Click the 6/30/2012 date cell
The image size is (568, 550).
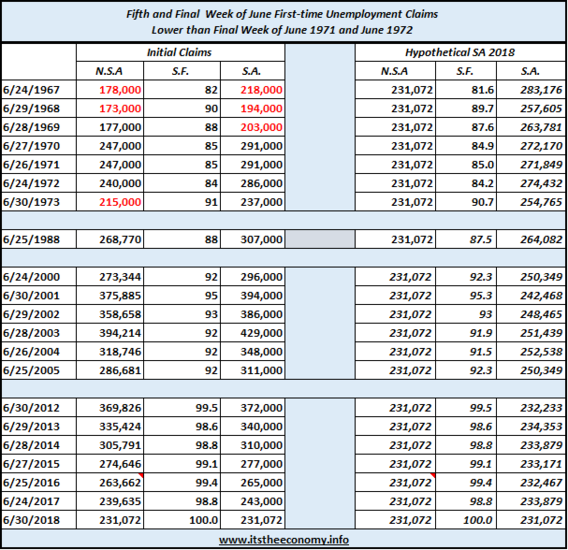(39, 408)
